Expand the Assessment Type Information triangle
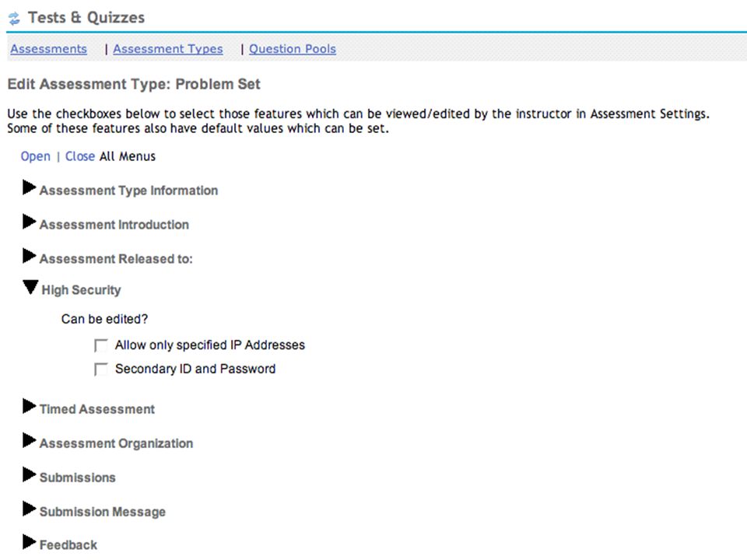 [29, 187]
